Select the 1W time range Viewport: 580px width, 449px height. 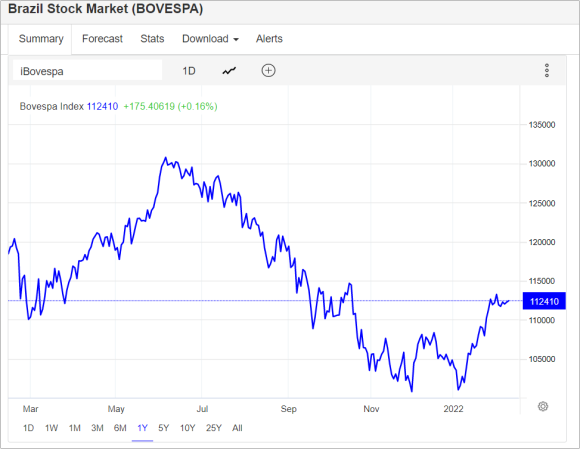[51, 428]
